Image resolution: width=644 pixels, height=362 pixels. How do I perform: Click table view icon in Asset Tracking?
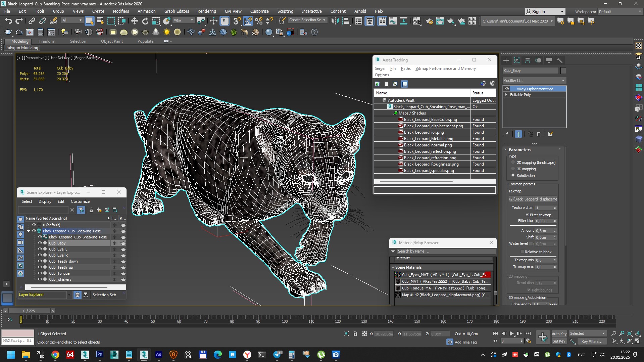click(405, 84)
